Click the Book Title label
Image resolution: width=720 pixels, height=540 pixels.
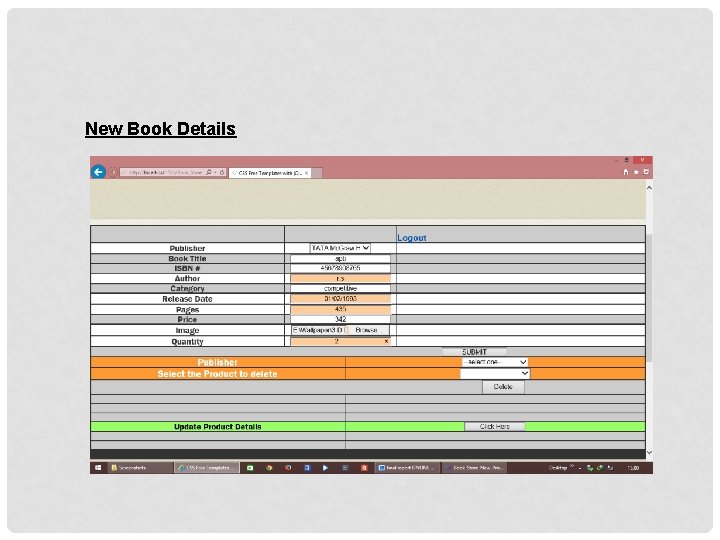tap(187, 259)
